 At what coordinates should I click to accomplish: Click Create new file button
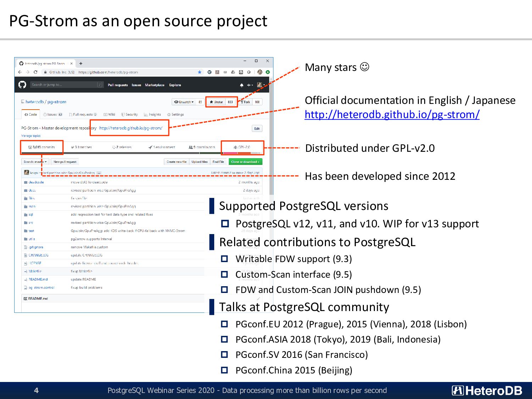[x=177, y=162]
